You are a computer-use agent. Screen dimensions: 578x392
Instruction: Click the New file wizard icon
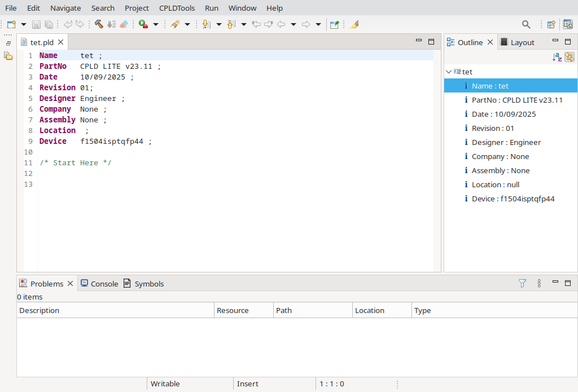11,24
